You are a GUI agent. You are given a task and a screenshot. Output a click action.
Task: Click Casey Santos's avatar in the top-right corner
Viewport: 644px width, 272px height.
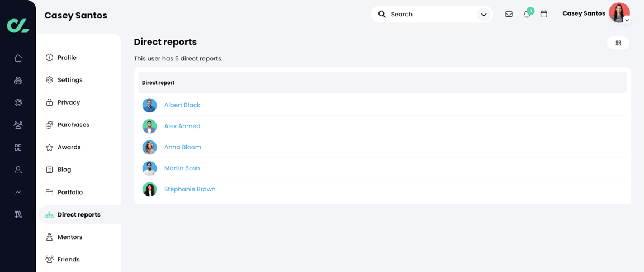pyautogui.click(x=619, y=13)
